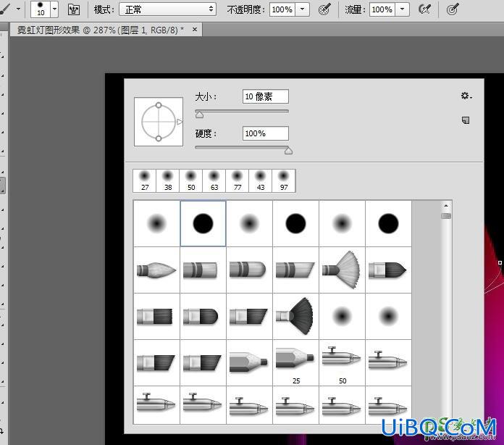Select the highlighted hard round brush preset
This screenshot has width=504, height=445.
coord(203,224)
